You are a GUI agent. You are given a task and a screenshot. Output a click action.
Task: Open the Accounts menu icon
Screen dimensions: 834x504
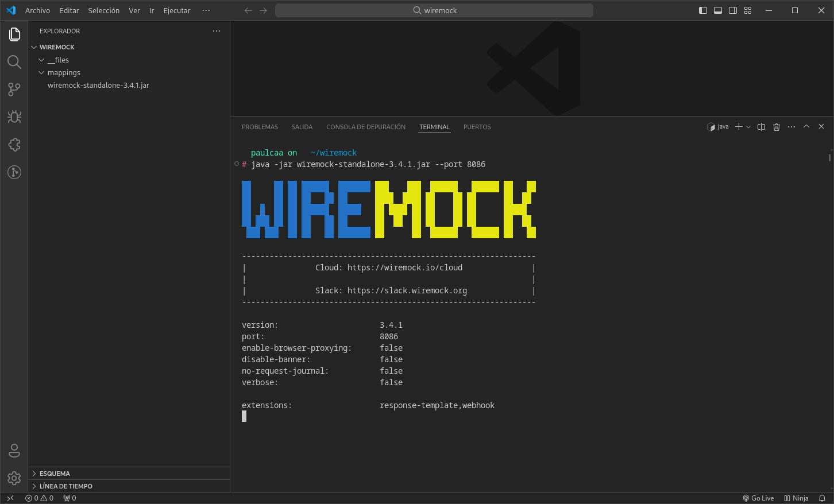(14, 451)
